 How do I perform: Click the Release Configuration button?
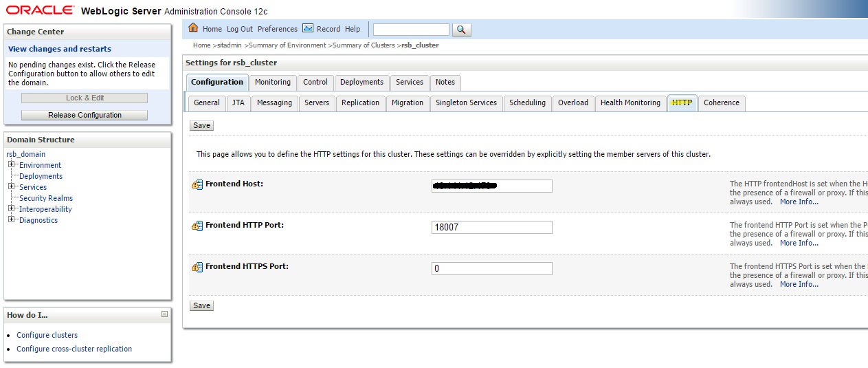click(85, 115)
